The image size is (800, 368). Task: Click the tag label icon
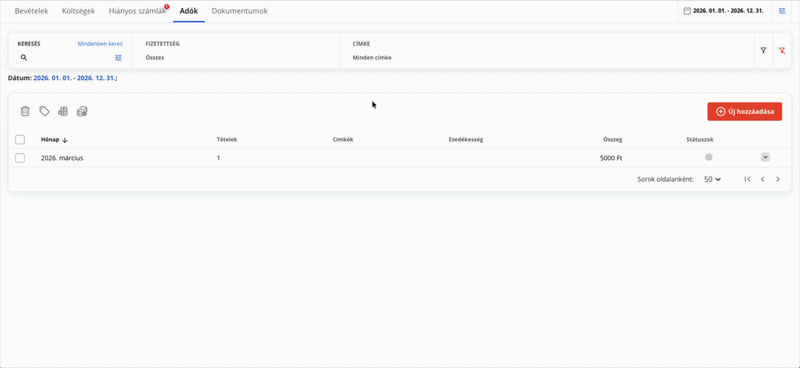[44, 111]
